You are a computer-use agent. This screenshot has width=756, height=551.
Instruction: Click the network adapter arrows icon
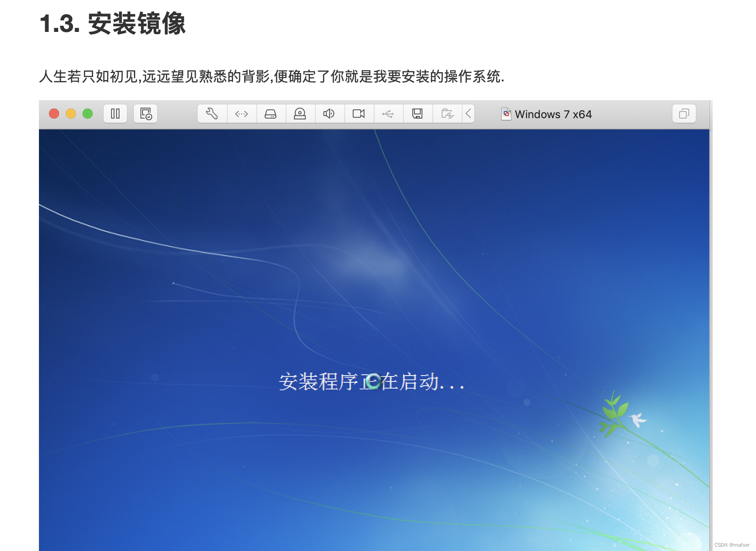coord(241,114)
